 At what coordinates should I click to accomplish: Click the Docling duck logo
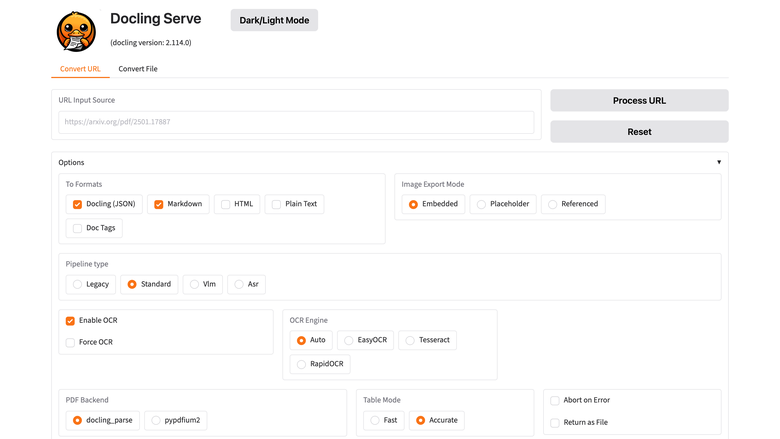coord(76,31)
